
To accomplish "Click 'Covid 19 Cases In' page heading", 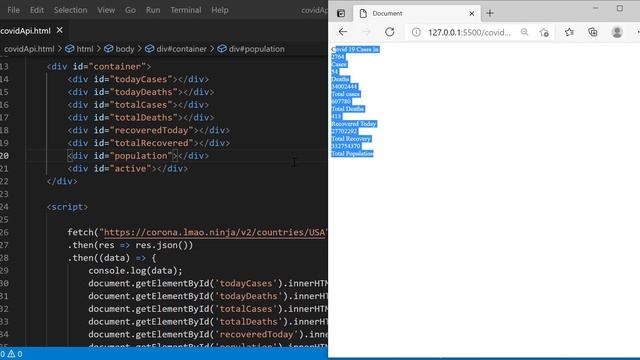I will [355, 49].
